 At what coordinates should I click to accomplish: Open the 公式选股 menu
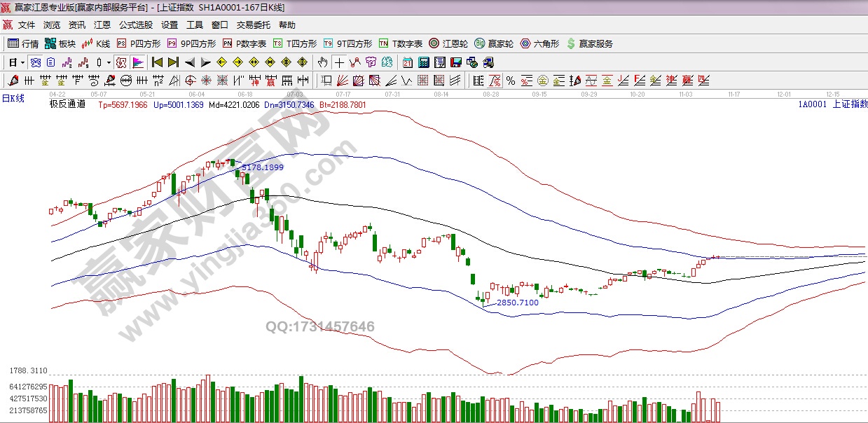click(135, 25)
